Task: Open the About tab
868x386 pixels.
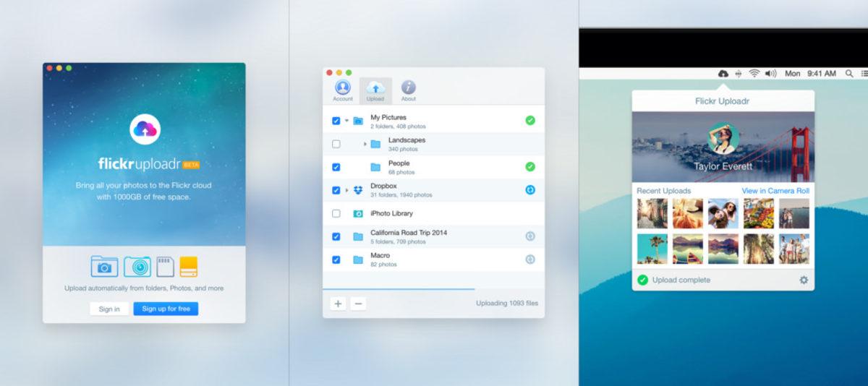Action: click(409, 90)
